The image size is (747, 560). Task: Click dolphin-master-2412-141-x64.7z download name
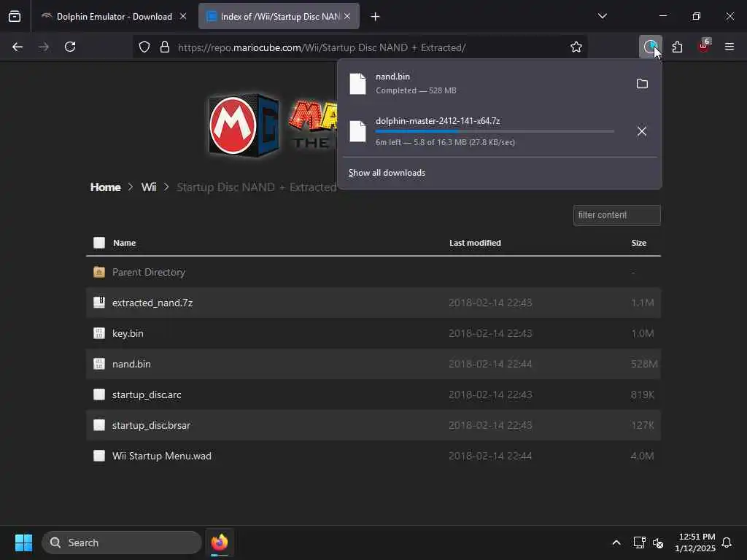click(438, 121)
